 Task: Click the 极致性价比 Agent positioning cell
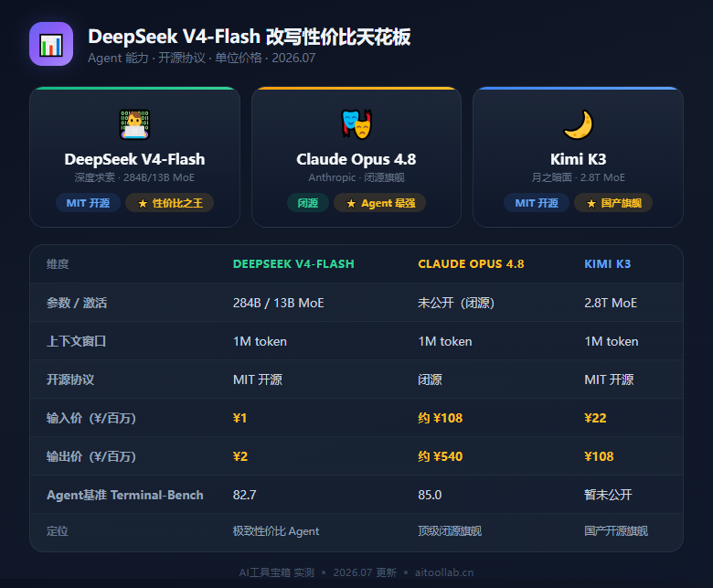pyautogui.click(x=276, y=530)
